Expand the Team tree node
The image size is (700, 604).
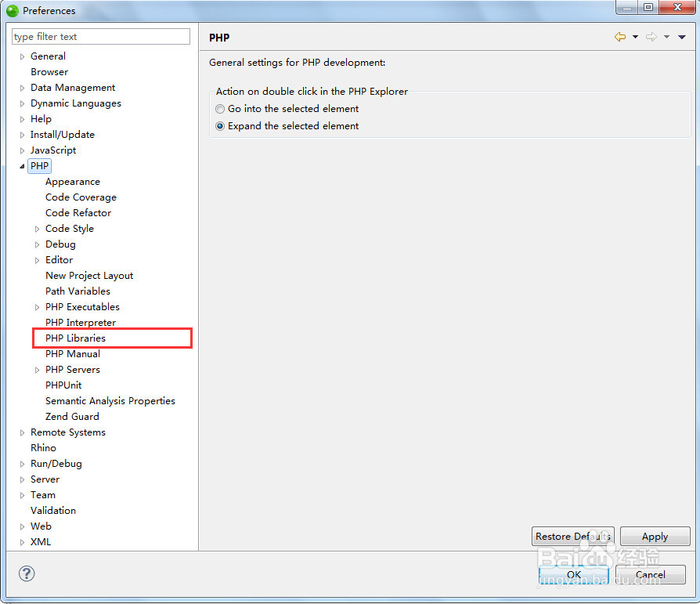pos(22,495)
